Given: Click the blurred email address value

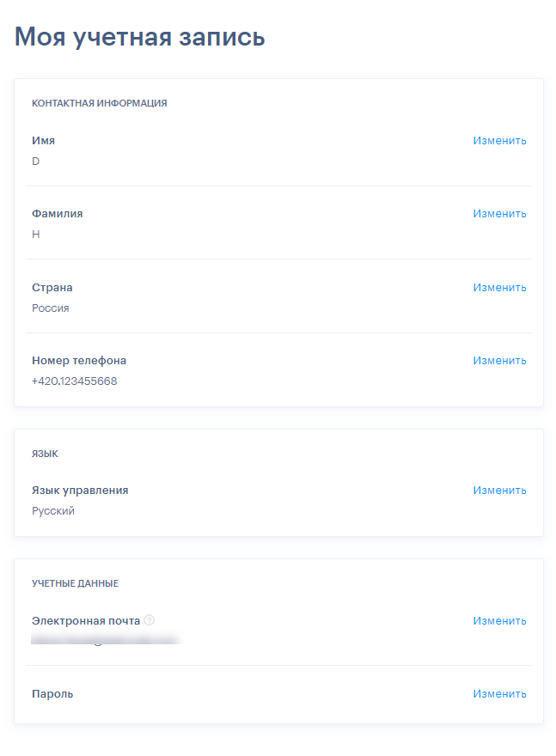Looking at the screenshot, I should (x=105, y=640).
